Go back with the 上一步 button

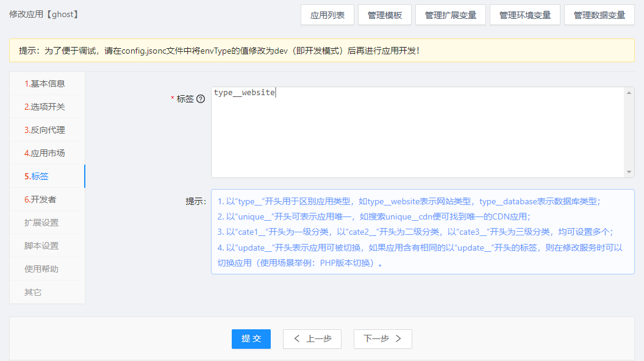[x=312, y=339]
